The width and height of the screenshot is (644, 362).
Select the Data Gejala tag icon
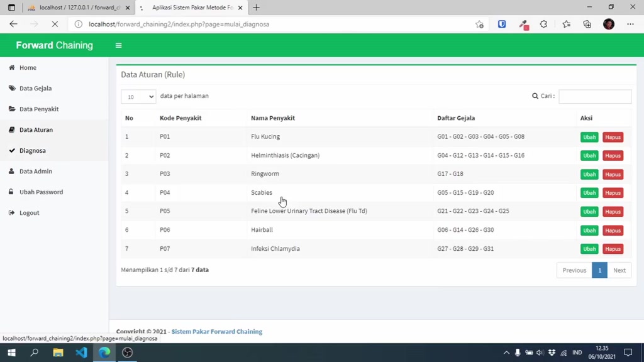coord(11,88)
